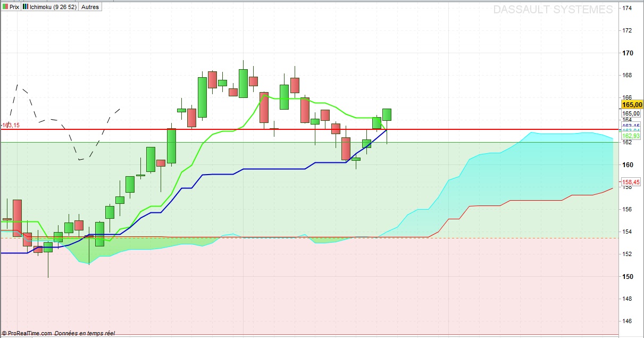The height and width of the screenshot is (338, 644).
Task: Open the Prix settings label
Action: (14, 7)
